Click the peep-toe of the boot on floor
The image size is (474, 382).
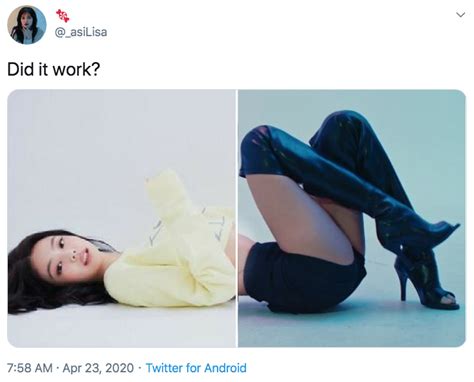point(448,299)
